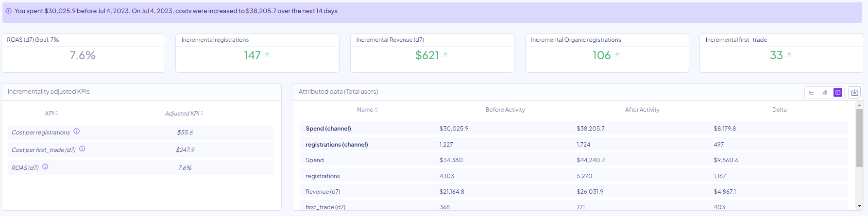Screen dimensions: 868x216
Task: Download the attributed data
Action: click(855, 92)
